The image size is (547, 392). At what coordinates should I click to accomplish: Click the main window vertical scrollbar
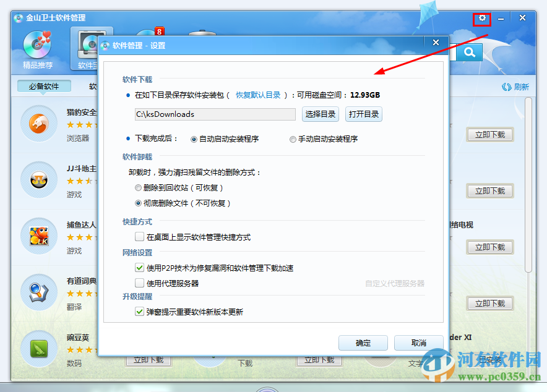(x=528, y=185)
